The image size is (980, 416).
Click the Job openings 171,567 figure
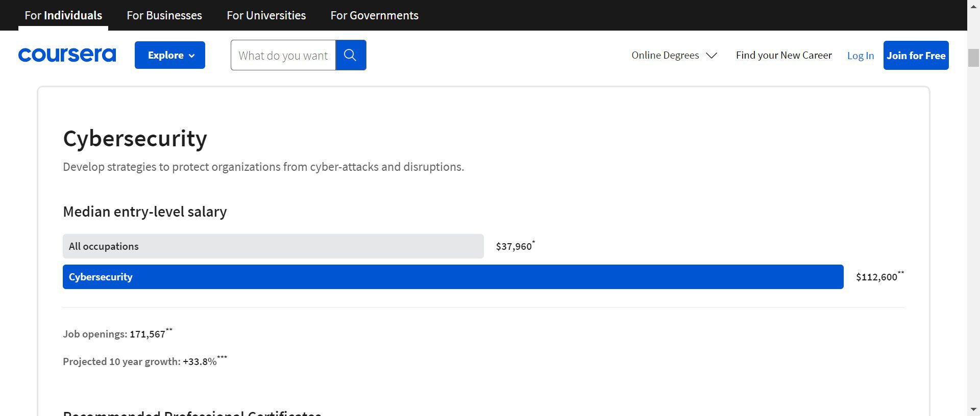(148, 334)
